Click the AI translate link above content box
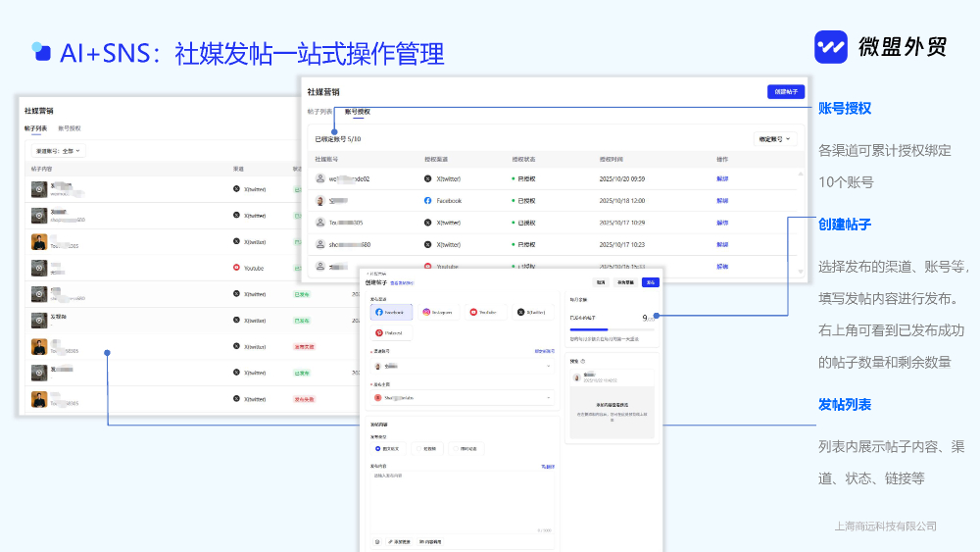The image size is (980, 552). (548, 467)
